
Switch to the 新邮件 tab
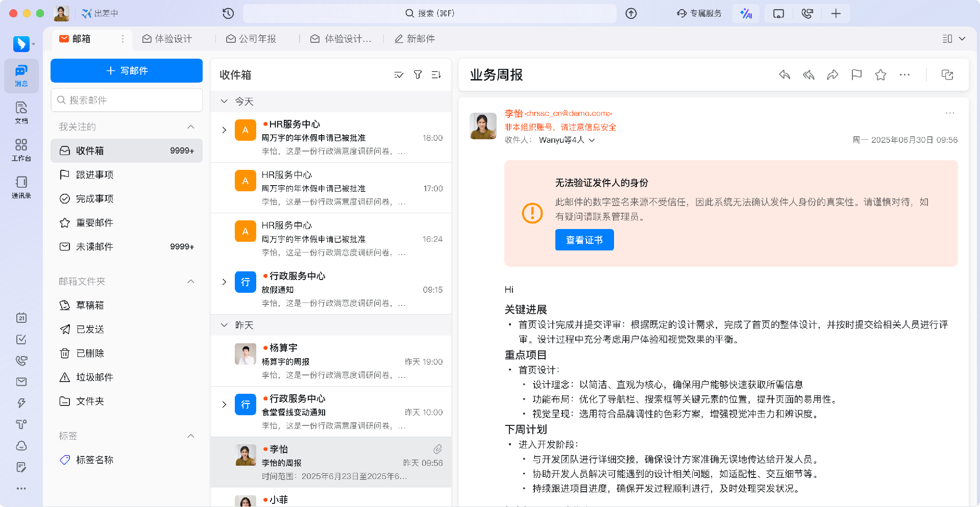pos(414,39)
